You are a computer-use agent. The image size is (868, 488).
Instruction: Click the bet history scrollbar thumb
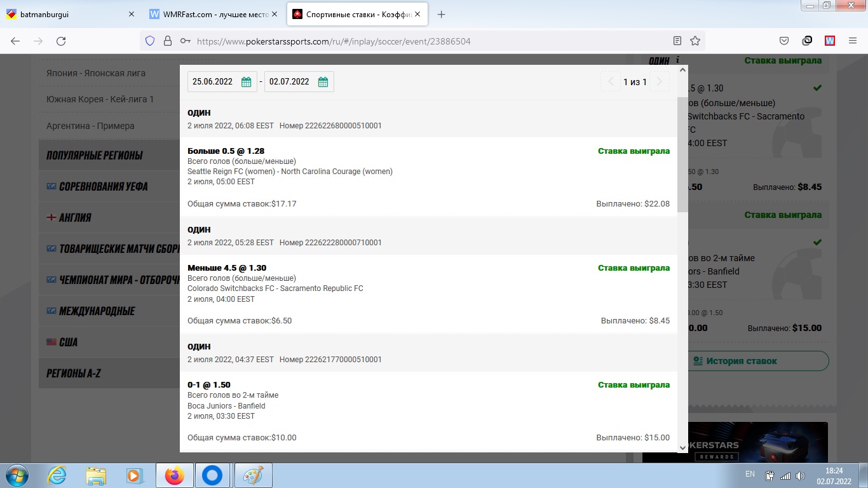(682, 154)
